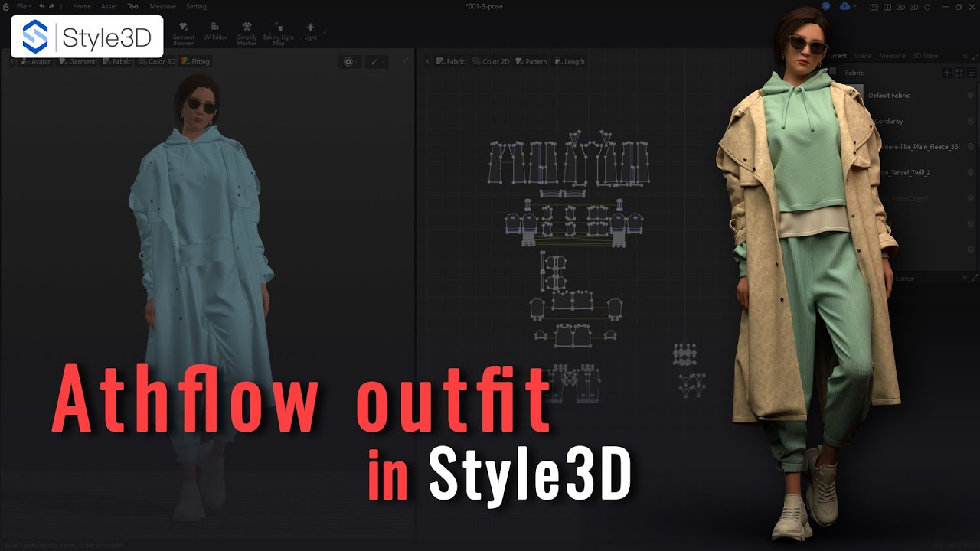
Task: Click the redo arrow in title bar
Action: coord(52,6)
